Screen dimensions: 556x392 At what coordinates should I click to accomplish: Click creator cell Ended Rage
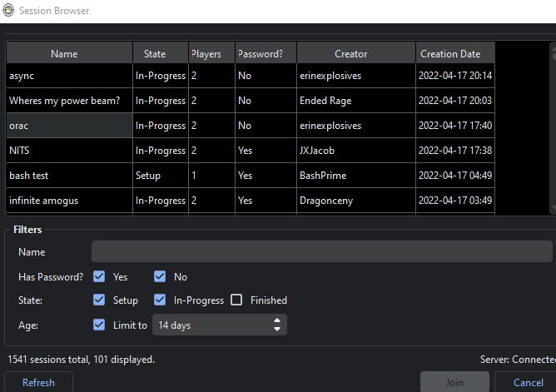(356, 101)
